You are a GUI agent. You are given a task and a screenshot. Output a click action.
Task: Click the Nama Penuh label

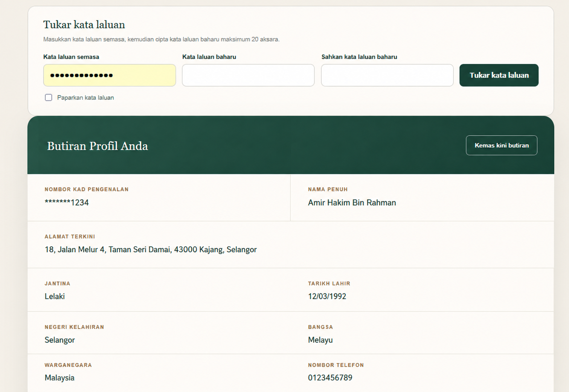(328, 189)
